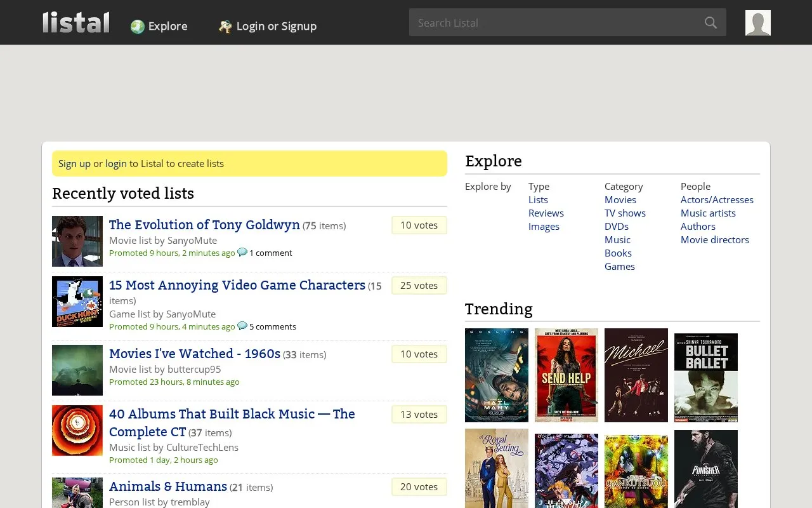Explore the Games category

pyautogui.click(x=620, y=266)
